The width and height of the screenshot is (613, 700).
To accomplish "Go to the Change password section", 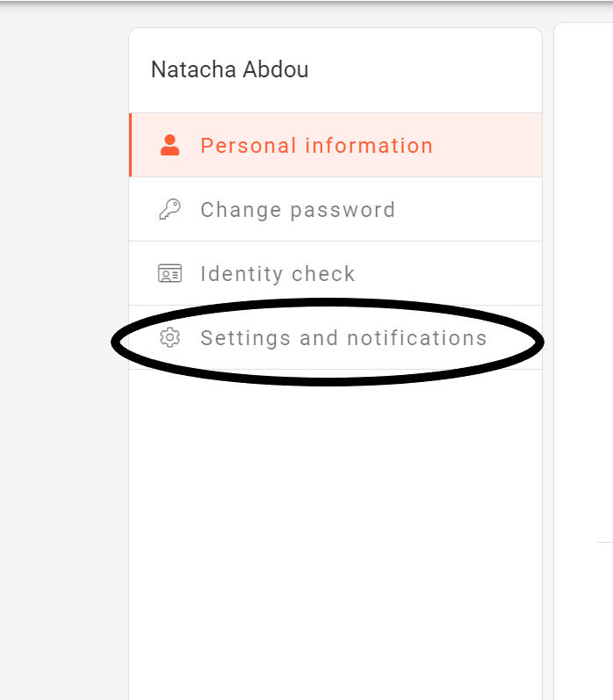I will [298, 210].
